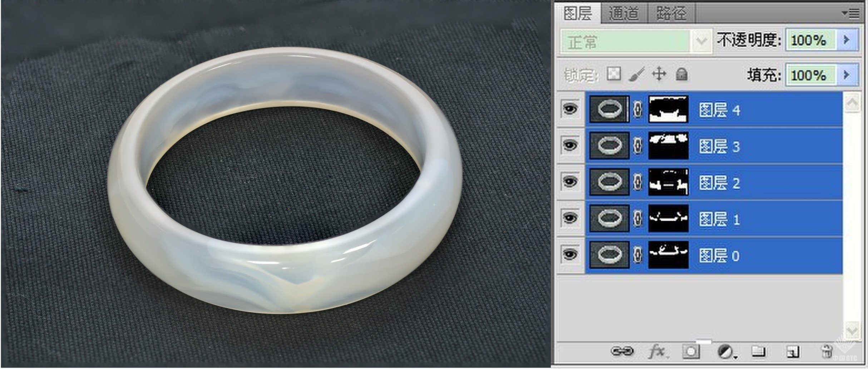Viewport: 868px width, 369px height.
Task: Create a new layer group
Action: point(758,351)
